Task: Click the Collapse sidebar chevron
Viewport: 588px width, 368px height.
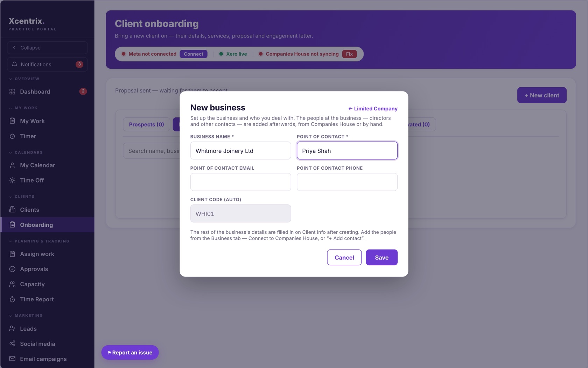Action: (x=14, y=48)
